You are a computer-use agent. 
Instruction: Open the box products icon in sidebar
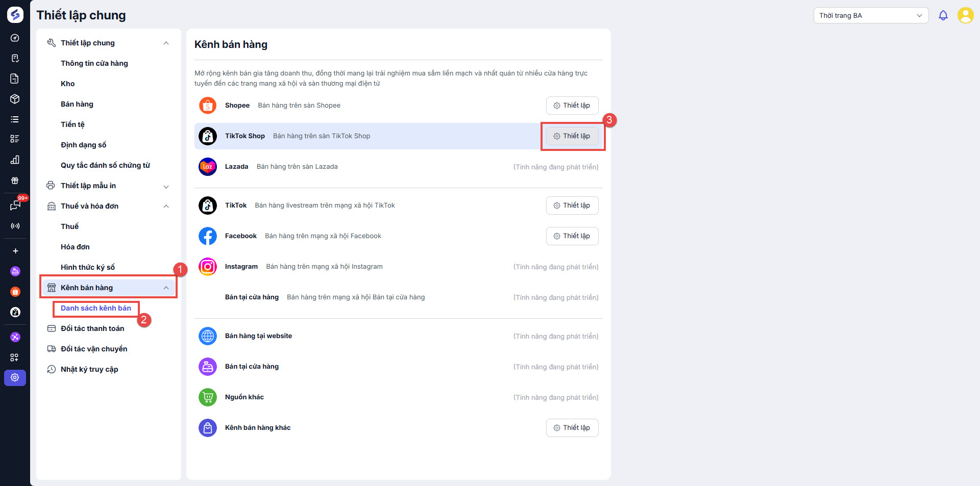point(15,99)
